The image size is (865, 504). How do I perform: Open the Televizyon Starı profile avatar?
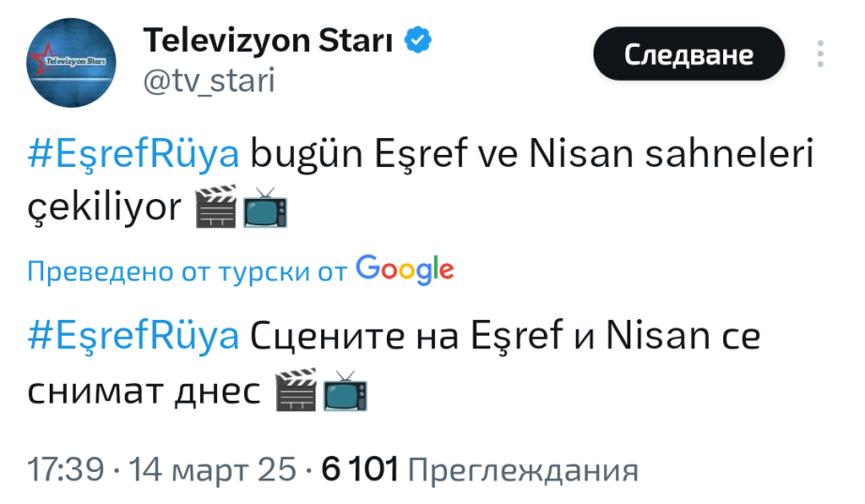(x=72, y=61)
